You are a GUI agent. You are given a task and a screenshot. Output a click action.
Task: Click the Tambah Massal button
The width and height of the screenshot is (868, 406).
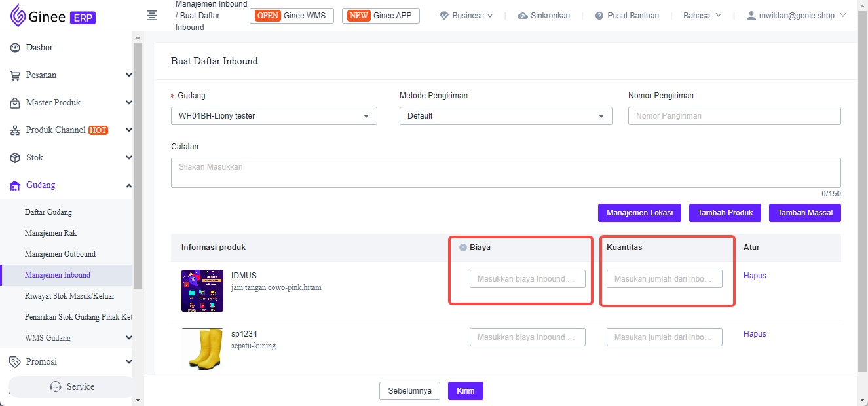click(805, 213)
